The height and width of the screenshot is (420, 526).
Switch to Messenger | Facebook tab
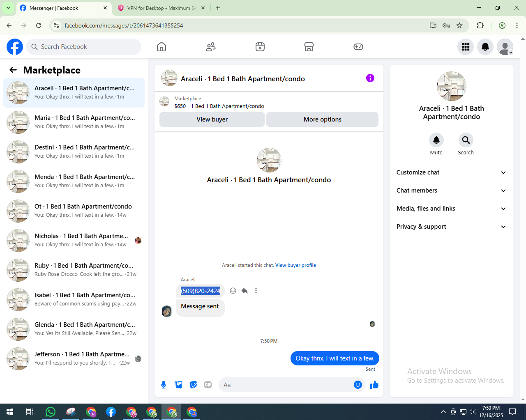(63, 8)
